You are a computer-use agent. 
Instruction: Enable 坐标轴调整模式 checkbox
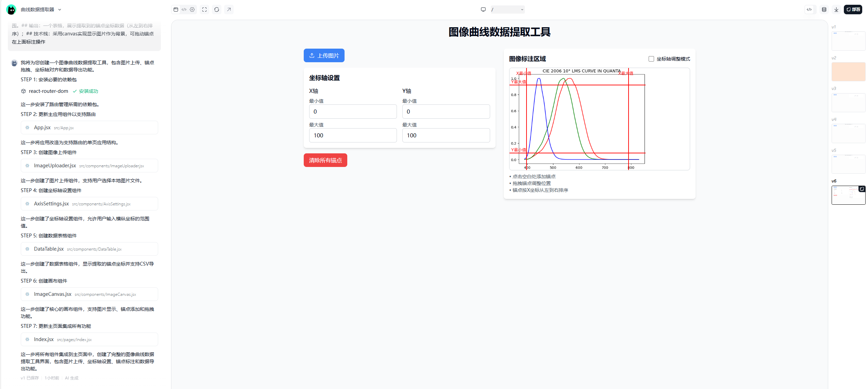click(x=651, y=59)
